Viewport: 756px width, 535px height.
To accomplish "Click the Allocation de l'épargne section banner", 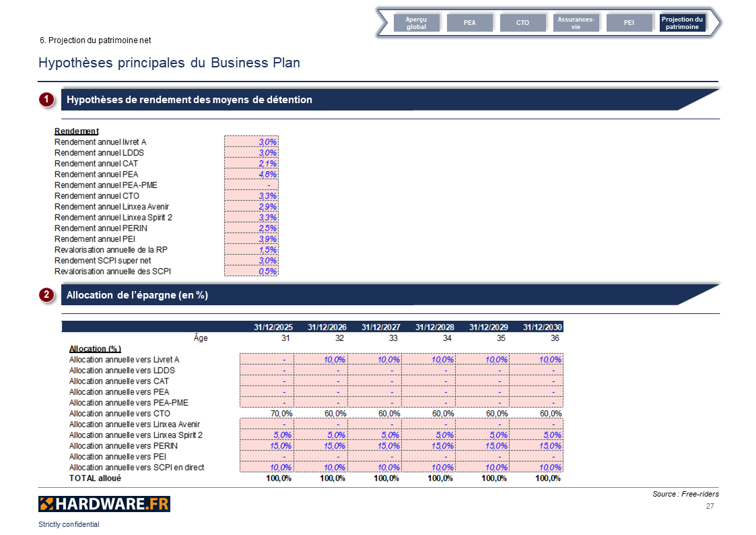I will coord(390,294).
